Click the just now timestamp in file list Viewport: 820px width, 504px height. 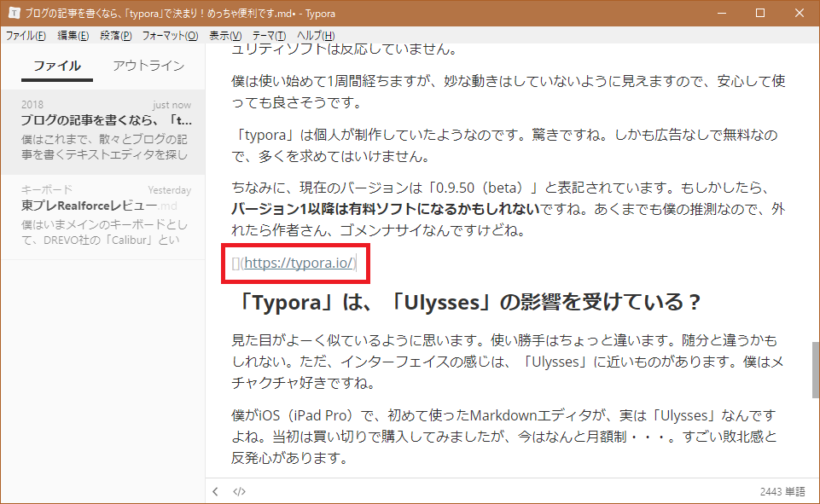tap(172, 105)
